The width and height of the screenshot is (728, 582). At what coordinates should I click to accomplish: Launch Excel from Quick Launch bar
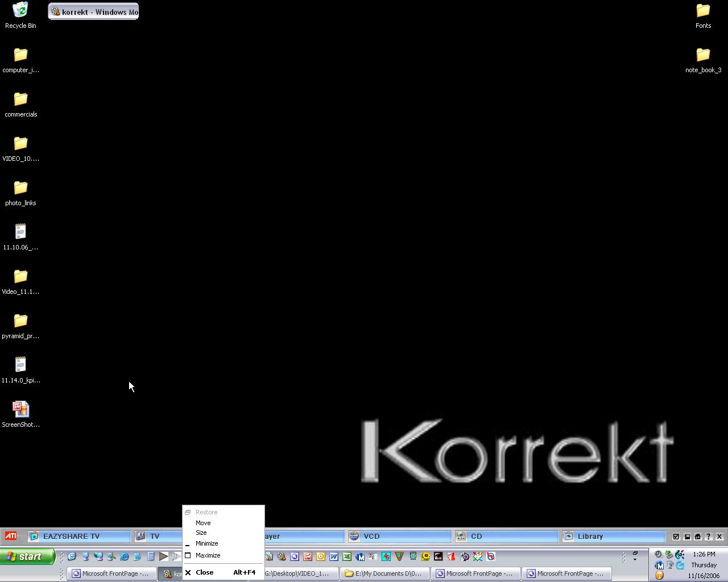point(347,556)
